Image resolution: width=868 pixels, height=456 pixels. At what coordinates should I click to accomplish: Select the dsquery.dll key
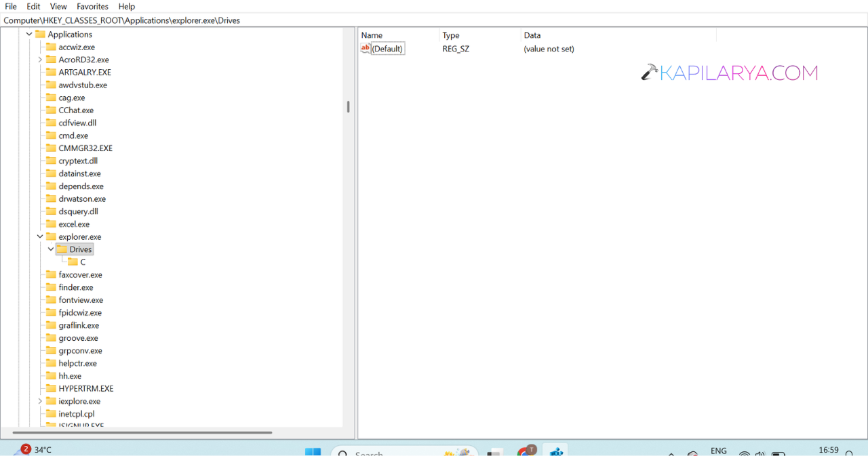(78, 211)
